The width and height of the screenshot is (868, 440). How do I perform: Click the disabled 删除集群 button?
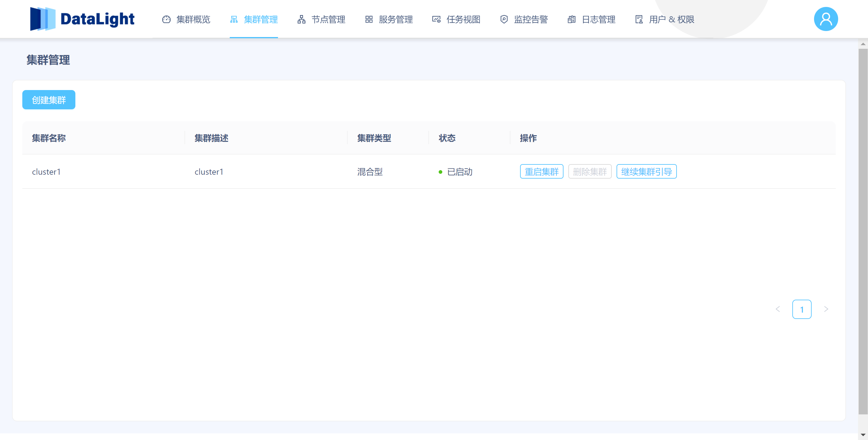(590, 172)
